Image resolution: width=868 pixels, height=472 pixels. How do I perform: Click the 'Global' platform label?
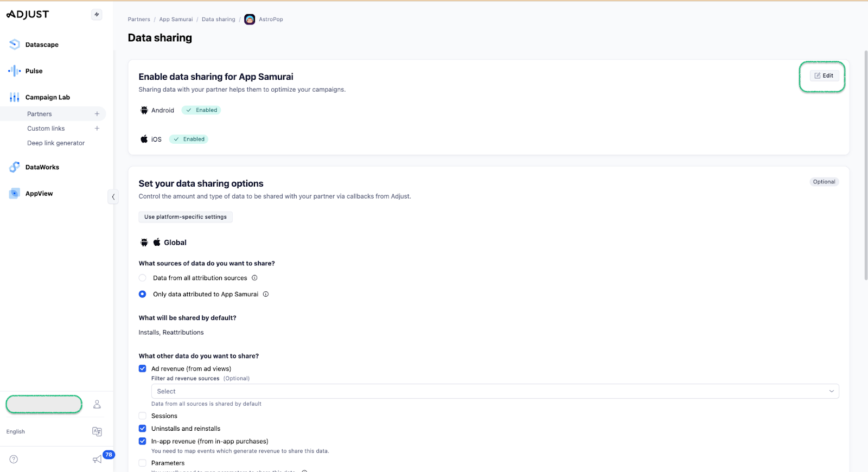tap(175, 243)
